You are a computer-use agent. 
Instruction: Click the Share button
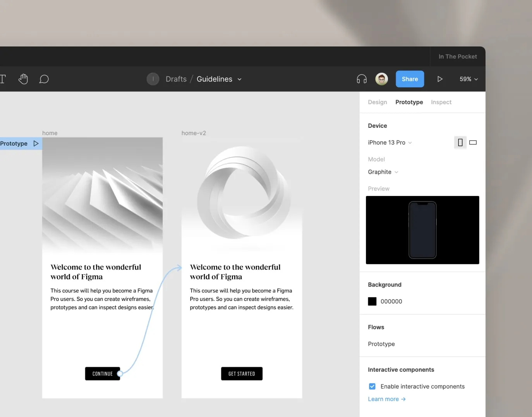pyautogui.click(x=410, y=79)
